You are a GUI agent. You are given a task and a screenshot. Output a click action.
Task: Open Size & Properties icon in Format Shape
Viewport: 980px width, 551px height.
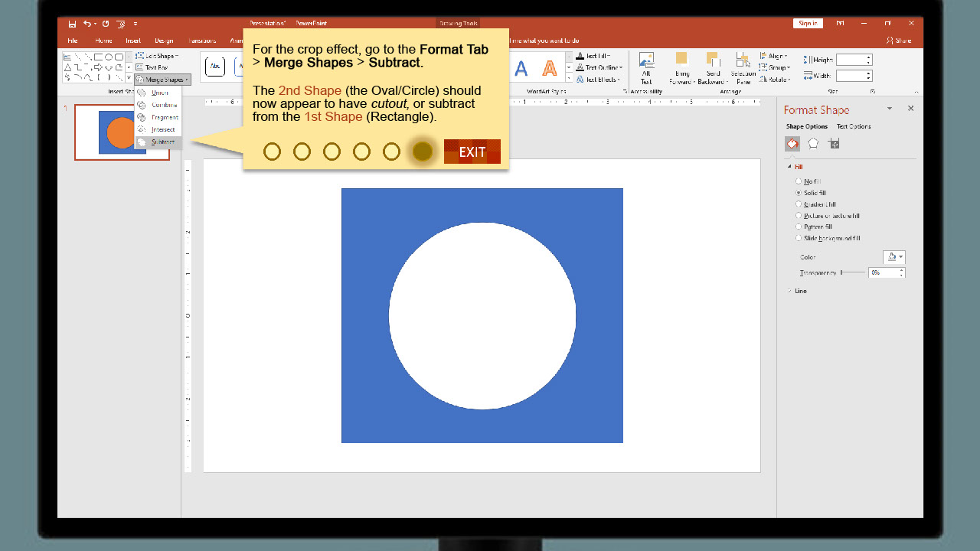[834, 143]
